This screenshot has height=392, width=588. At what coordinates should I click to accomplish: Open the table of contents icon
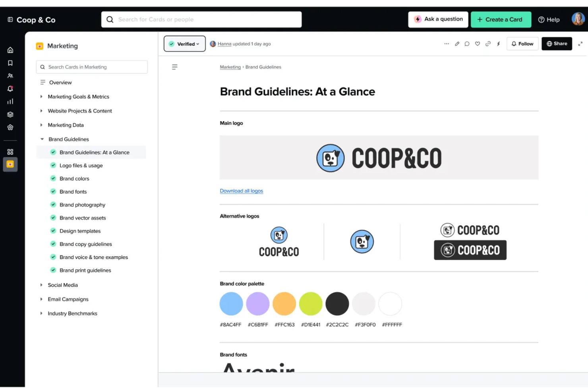(x=175, y=67)
